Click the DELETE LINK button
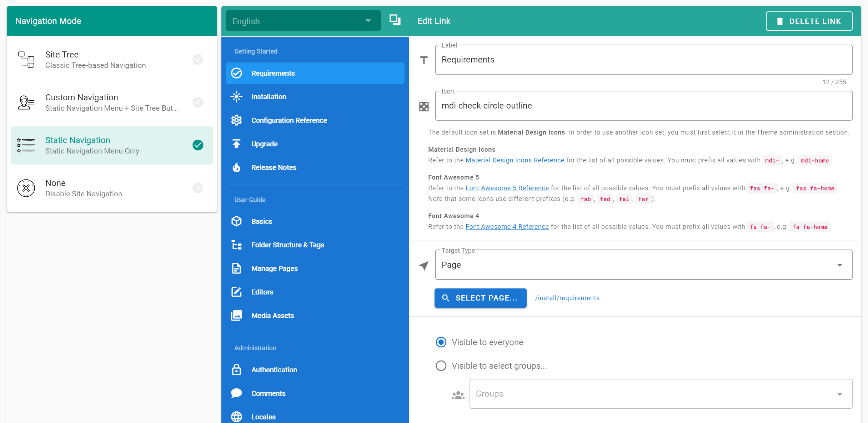Image resolution: width=868 pixels, height=423 pixels. pos(809,21)
